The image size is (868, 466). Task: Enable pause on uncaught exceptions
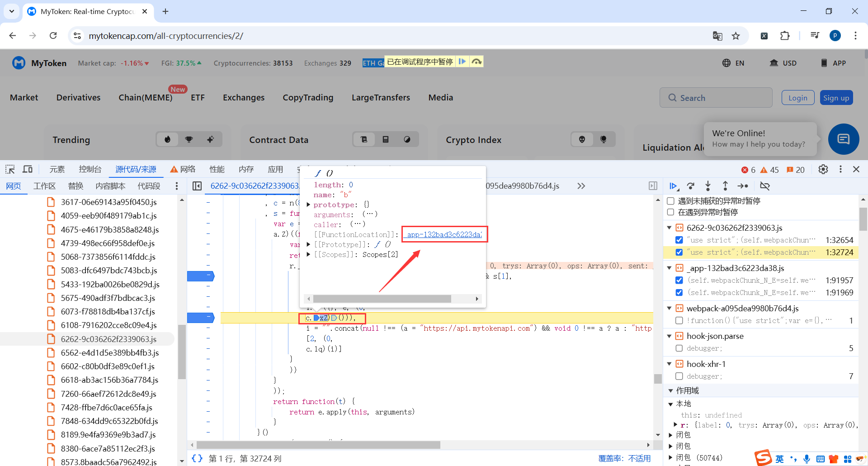coord(670,201)
